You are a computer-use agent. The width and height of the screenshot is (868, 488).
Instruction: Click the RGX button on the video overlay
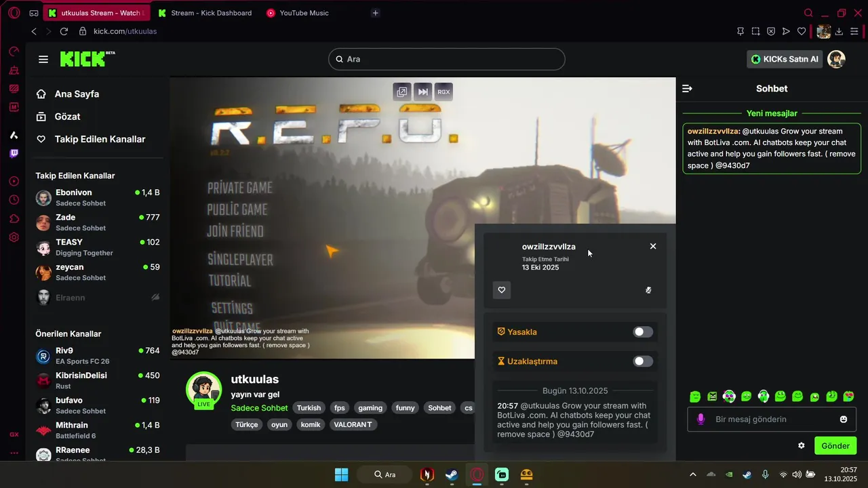tap(443, 91)
